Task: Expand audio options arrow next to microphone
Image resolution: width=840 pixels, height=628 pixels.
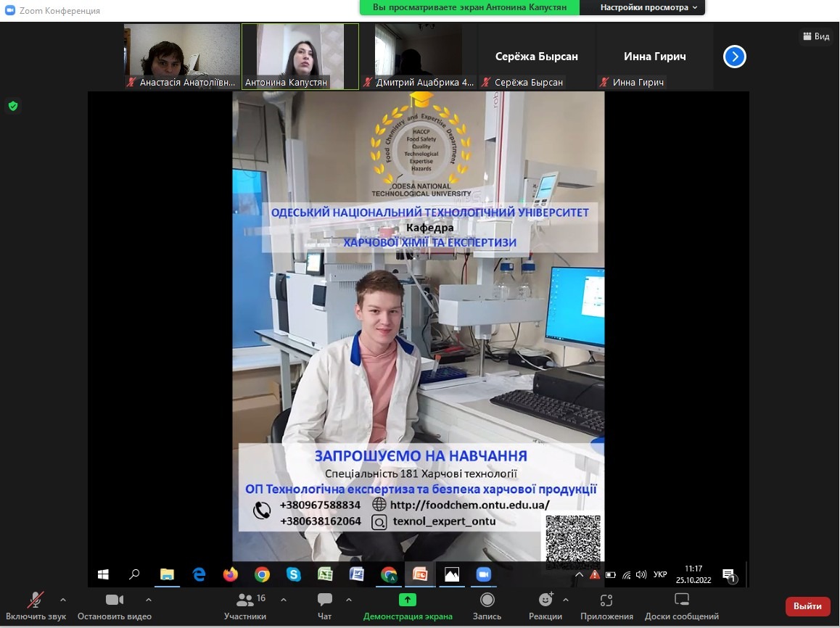Action: pyautogui.click(x=63, y=600)
